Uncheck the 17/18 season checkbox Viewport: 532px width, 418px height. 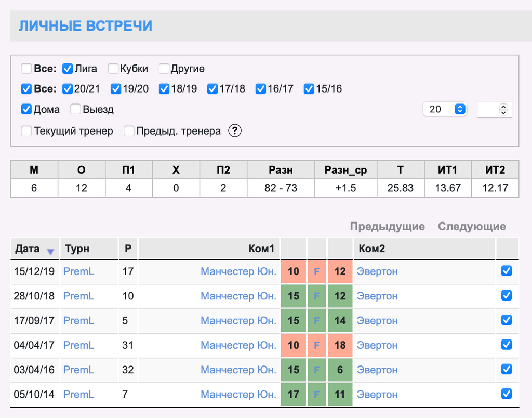coord(212,89)
